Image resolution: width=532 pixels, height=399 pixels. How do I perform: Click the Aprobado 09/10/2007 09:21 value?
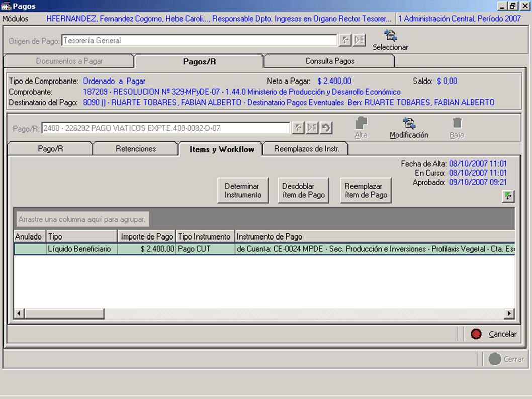point(478,182)
